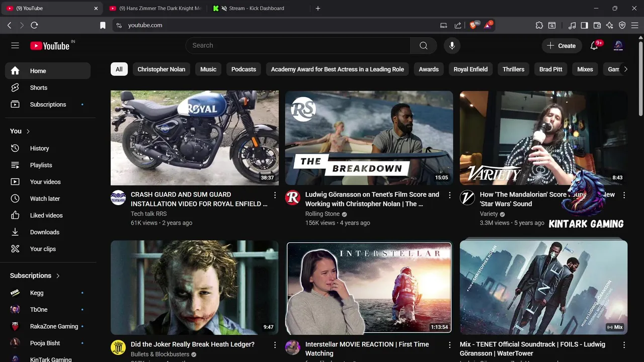Open TbOne subscription channel
Image resolution: width=644 pixels, height=362 pixels.
point(48,309)
